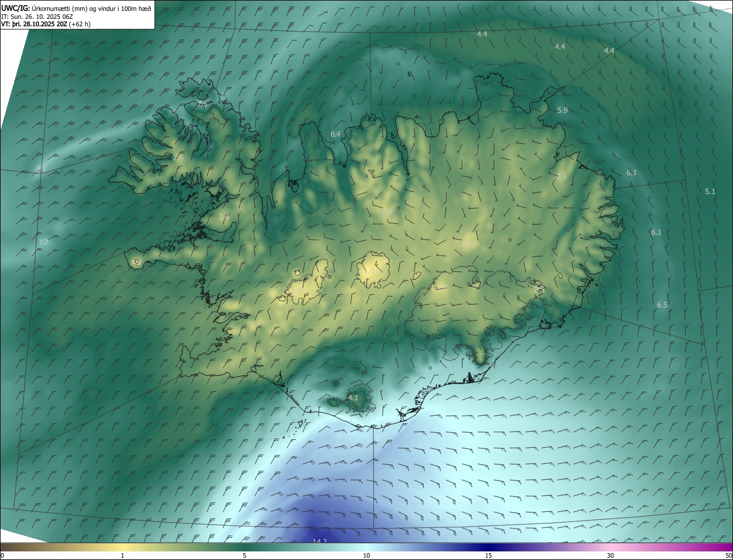
Task: Click the 2.0 value label in the central highlands
Action: [x=387, y=211]
